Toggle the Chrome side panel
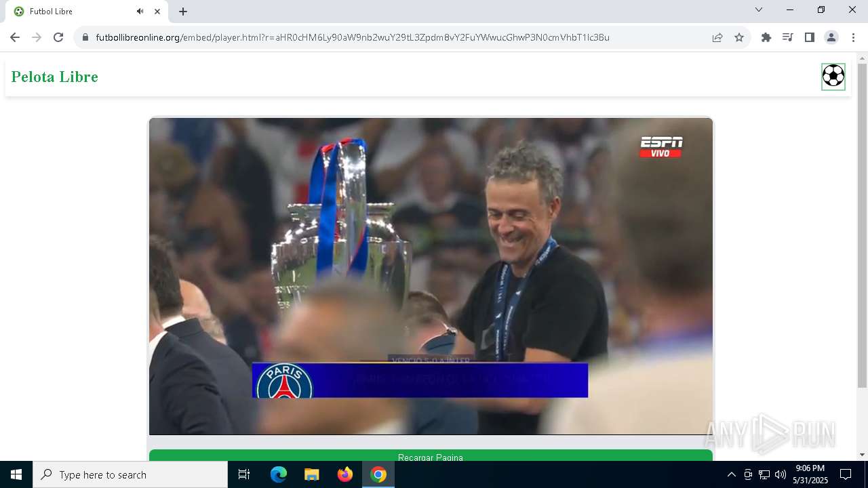The height and width of the screenshot is (488, 868). [x=809, y=37]
